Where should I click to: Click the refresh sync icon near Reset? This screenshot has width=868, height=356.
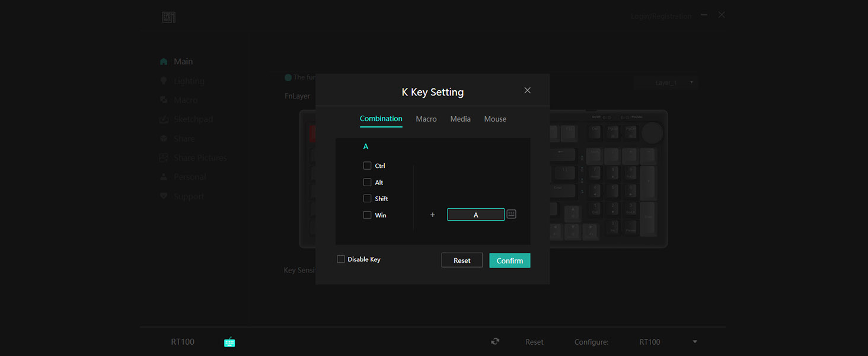495,342
